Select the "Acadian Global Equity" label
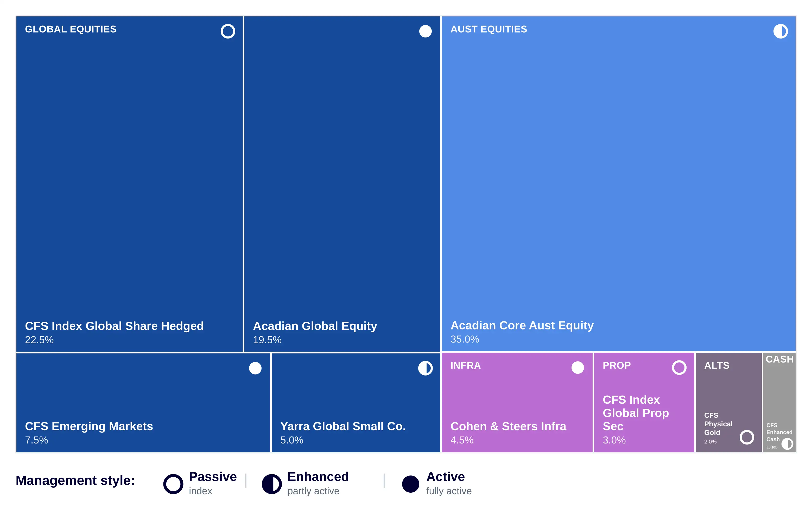812x520 pixels. pos(315,326)
